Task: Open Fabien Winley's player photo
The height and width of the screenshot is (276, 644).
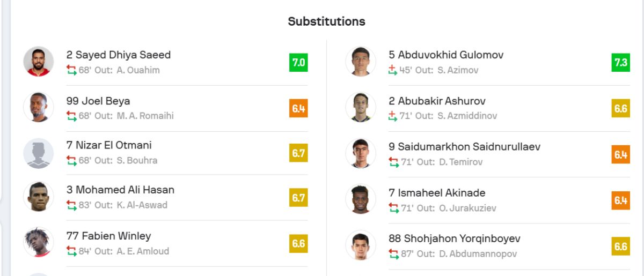Action: [x=39, y=242]
